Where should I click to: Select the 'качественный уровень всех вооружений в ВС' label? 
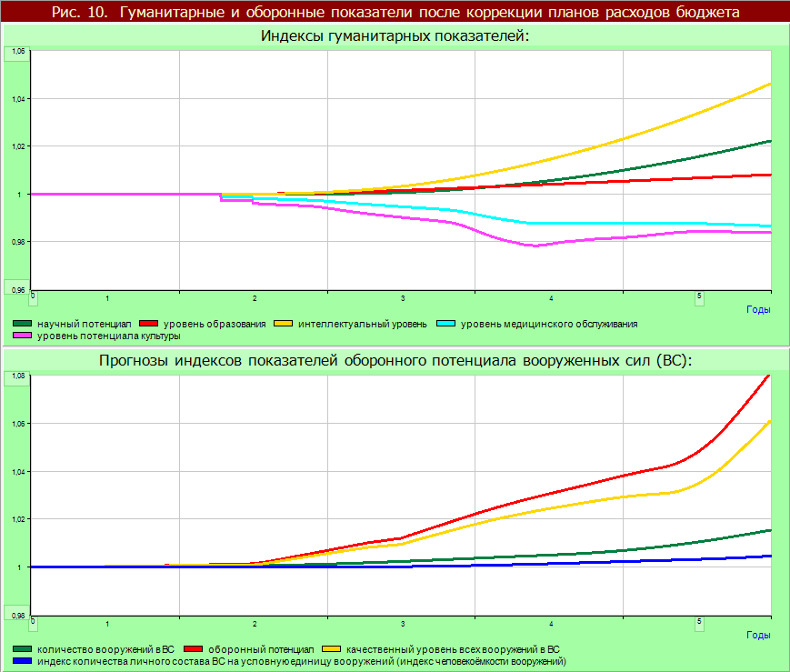(453, 650)
